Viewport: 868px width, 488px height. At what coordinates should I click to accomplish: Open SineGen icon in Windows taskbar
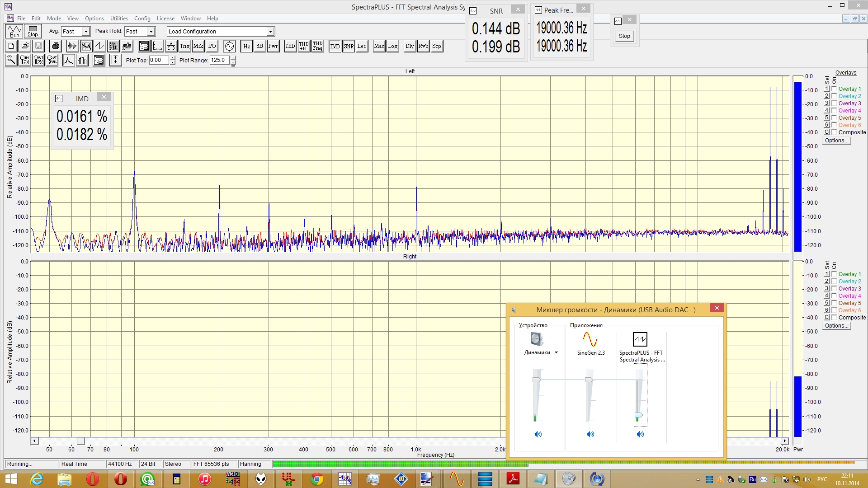click(x=457, y=479)
